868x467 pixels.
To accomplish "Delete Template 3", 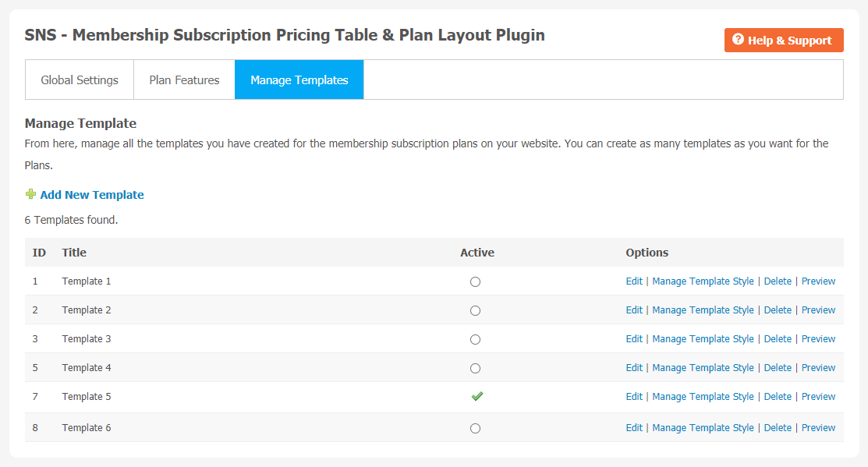I will point(778,338).
